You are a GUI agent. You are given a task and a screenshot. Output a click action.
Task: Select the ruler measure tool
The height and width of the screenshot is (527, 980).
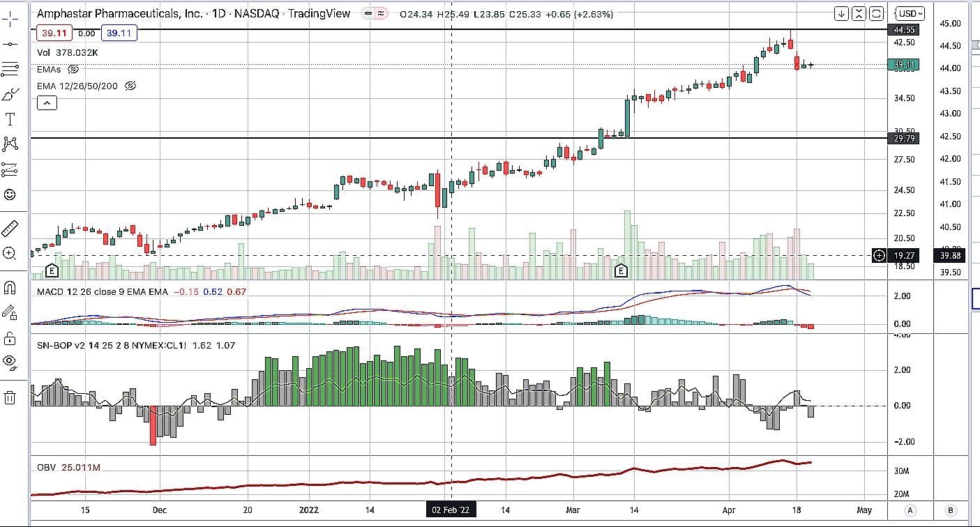click(10, 228)
